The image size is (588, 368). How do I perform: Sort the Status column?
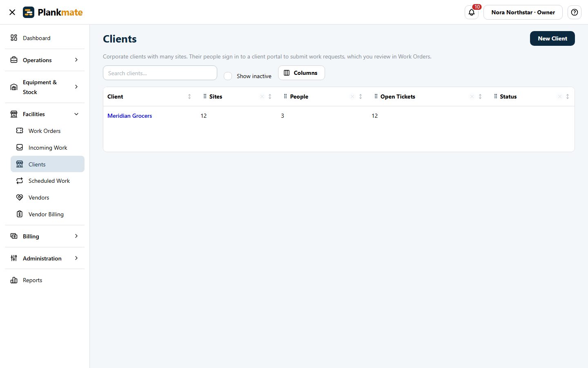click(x=568, y=96)
